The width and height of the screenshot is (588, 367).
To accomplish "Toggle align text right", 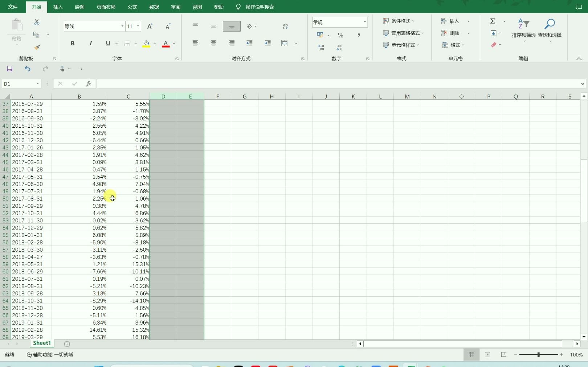I will [x=232, y=43].
